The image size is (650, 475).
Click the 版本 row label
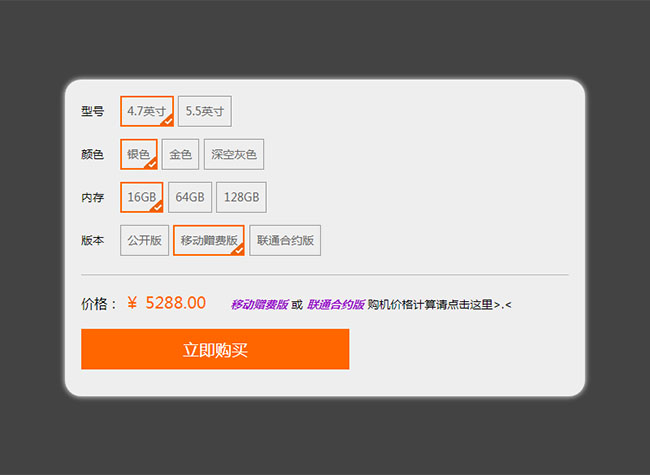(x=92, y=240)
